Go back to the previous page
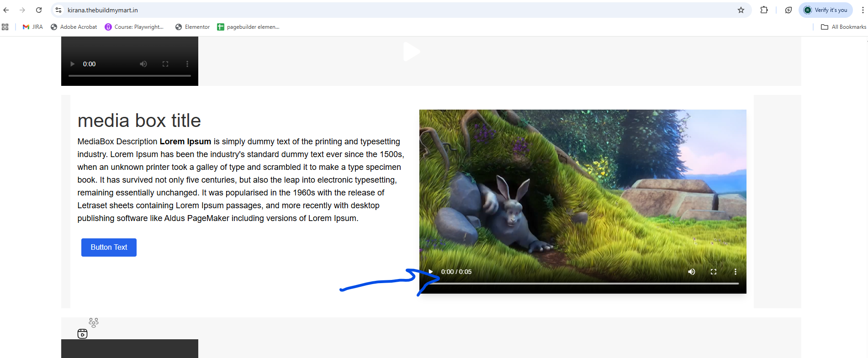 pos(6,10)
